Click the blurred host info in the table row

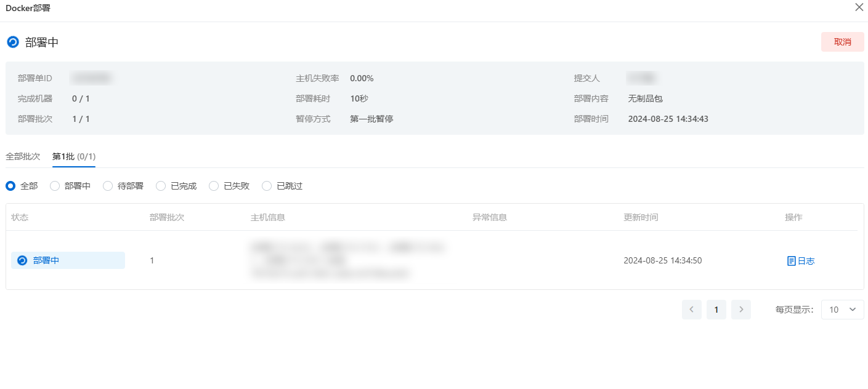click(x=347, y=260)
